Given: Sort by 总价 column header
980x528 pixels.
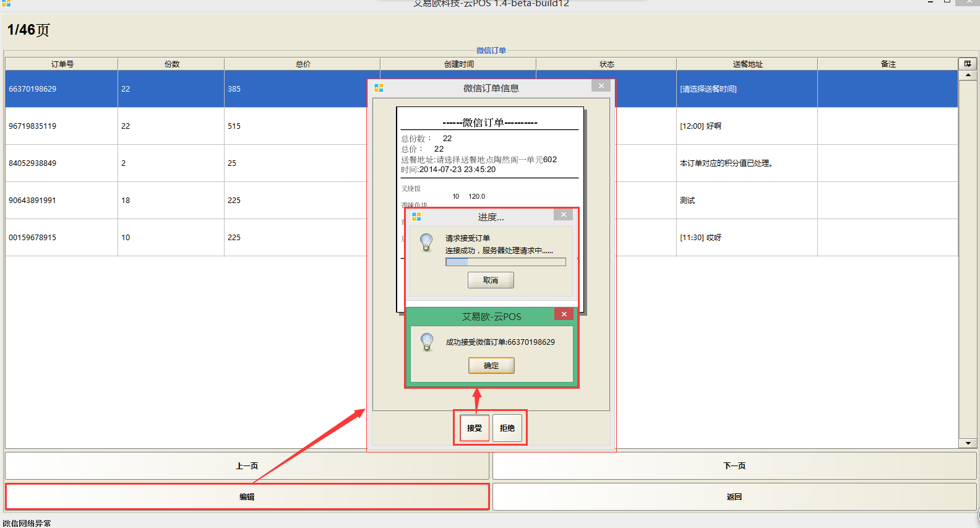Looking at the screenshot, I should point(303,64).
